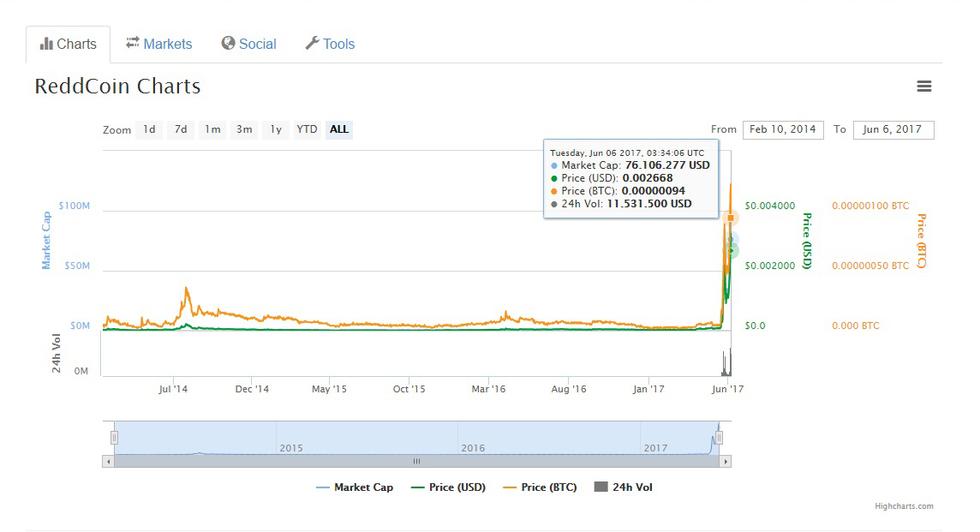Set zoom range to 7d

[181, 129]
